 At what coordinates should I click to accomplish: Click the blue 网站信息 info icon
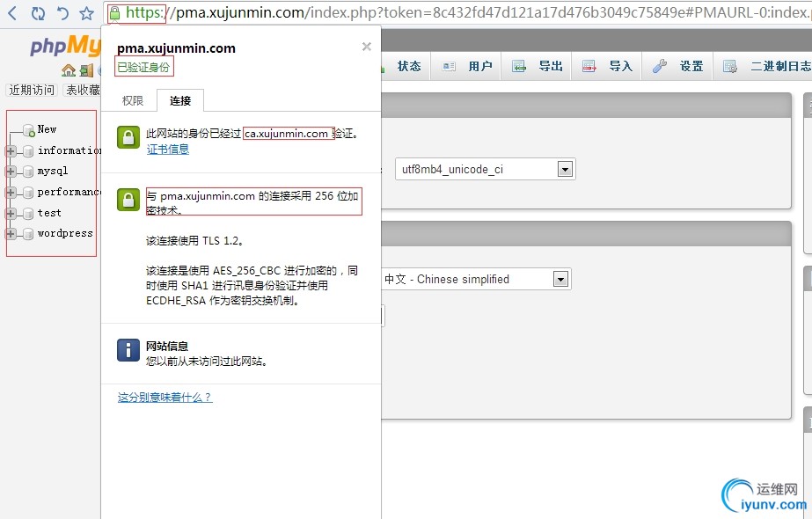pos(128,350)
